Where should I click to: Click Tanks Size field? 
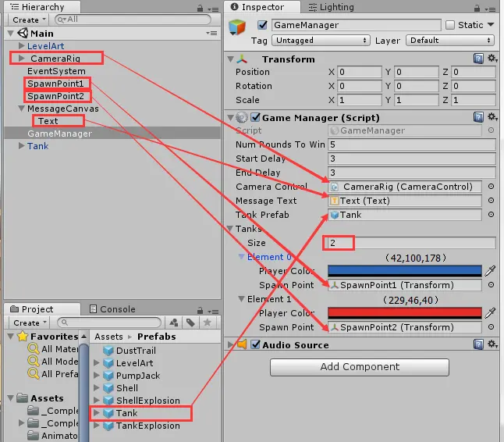click(x=411, y=243)
